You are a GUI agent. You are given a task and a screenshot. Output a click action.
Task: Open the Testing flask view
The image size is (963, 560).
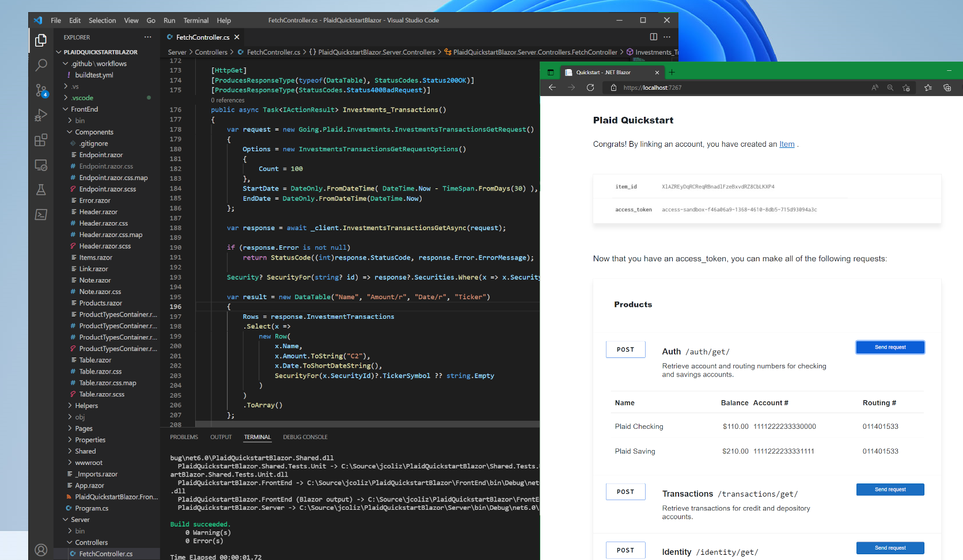coord(41,190)
